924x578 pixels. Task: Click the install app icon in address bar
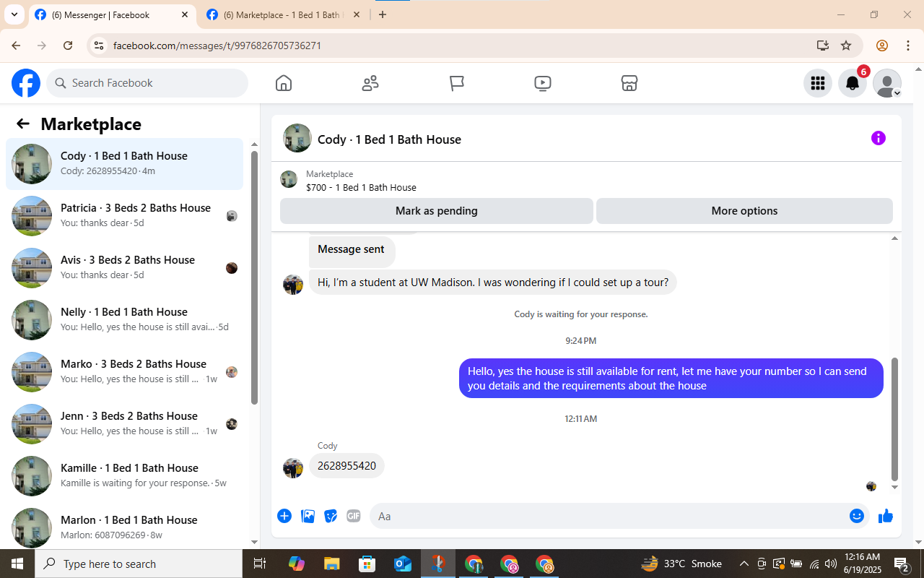click(822, 46)
